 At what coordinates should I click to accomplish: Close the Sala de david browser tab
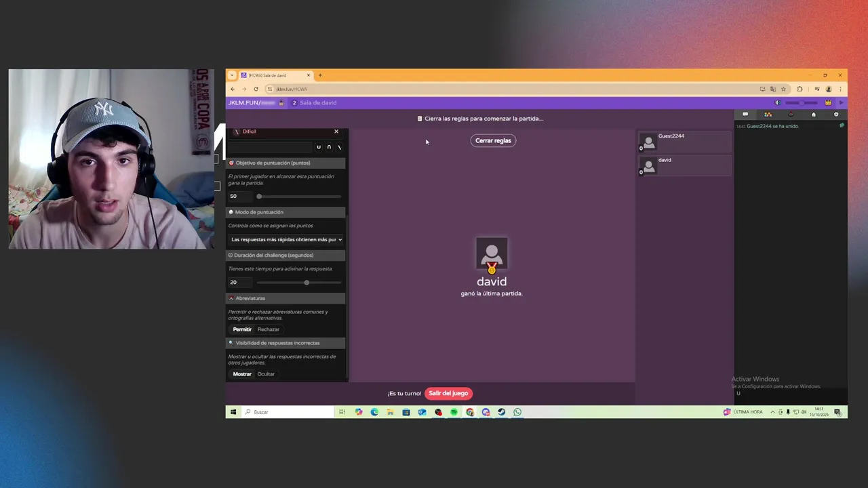click(x=309, y=75)
